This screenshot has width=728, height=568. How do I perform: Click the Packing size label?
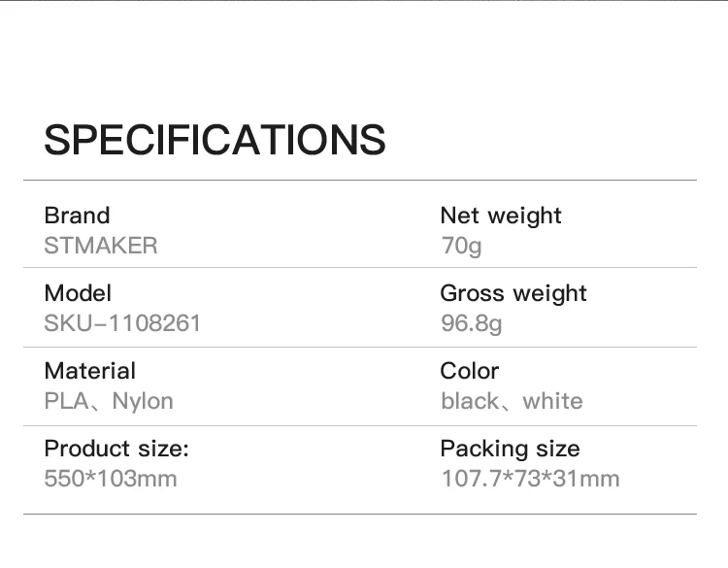(510, 449)
